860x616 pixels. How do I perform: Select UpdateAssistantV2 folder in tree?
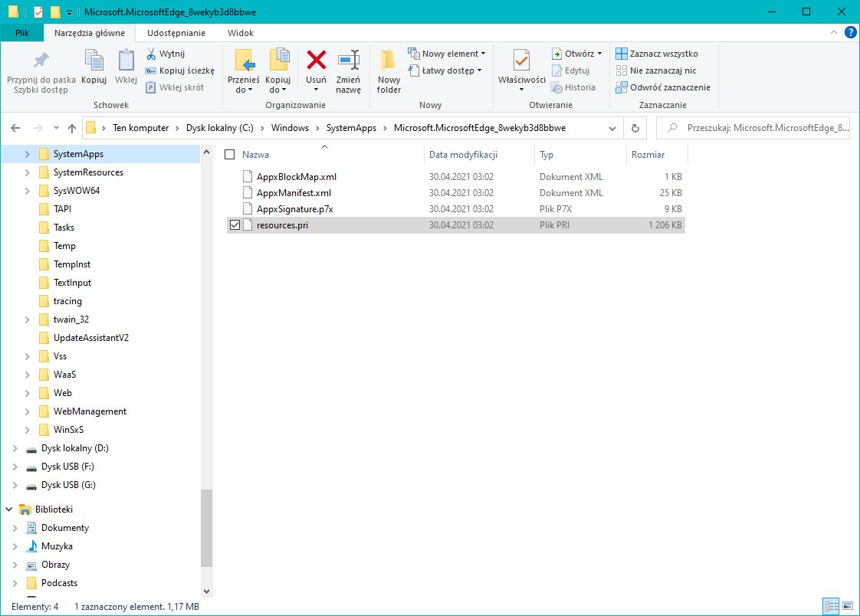[x=91, y=338]
